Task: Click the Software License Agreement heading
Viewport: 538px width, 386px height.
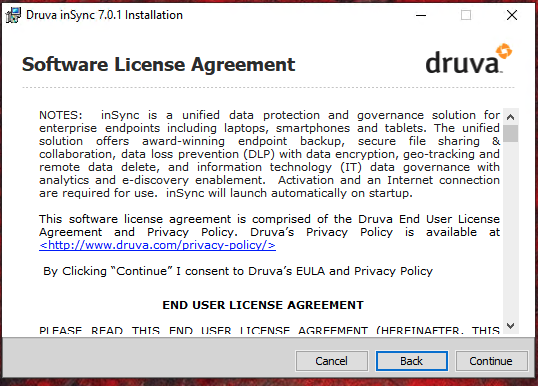Action: (x=159, y=64)
